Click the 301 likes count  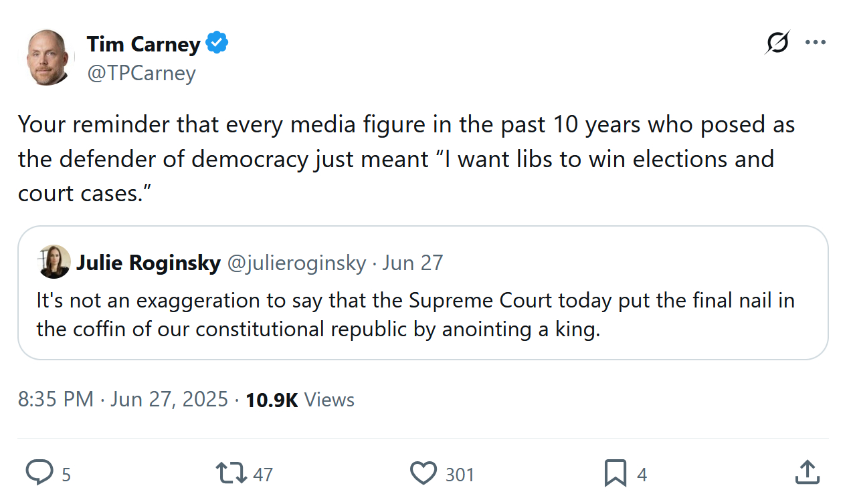pos(460,475)
